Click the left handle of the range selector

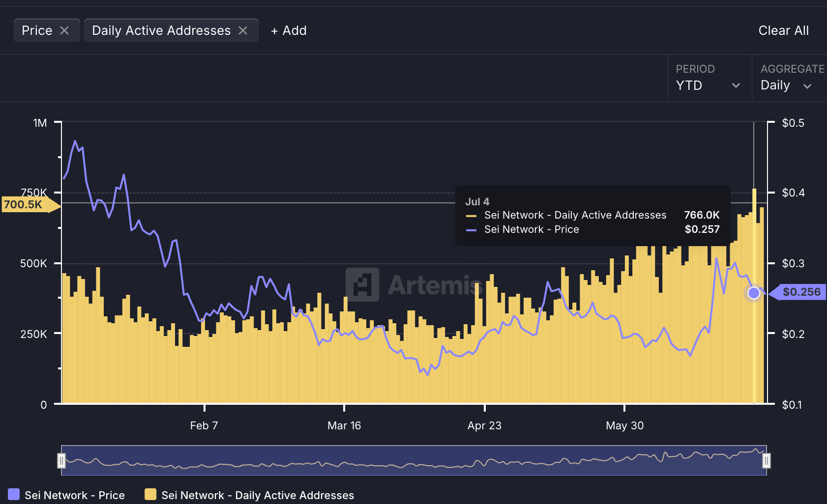[62, 460]
